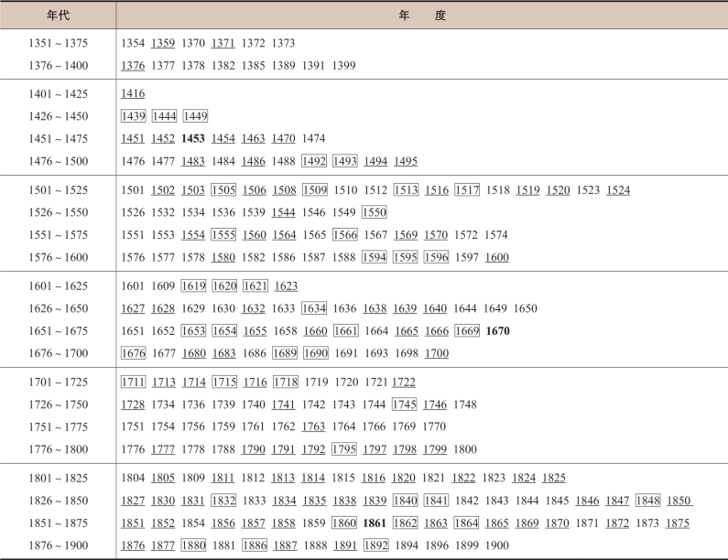Screen dimensions: 728x560
Task: Click the boxed year 1595
Action: click(406, 257)
